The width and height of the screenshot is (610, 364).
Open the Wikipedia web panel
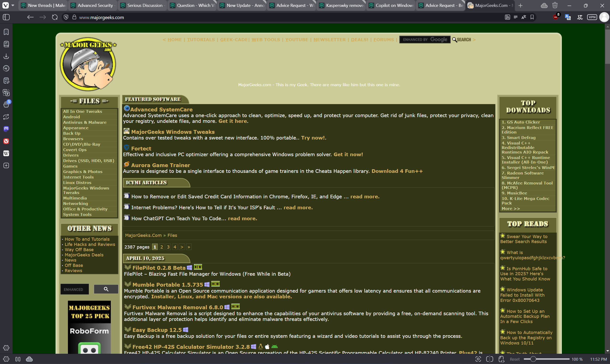6,153
